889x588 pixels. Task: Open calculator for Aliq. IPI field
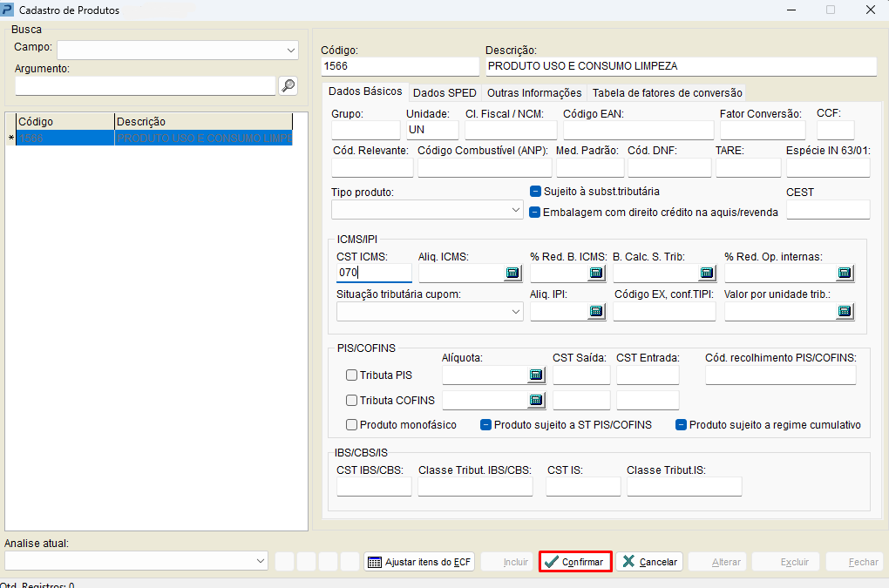click(x=596, y=312)
